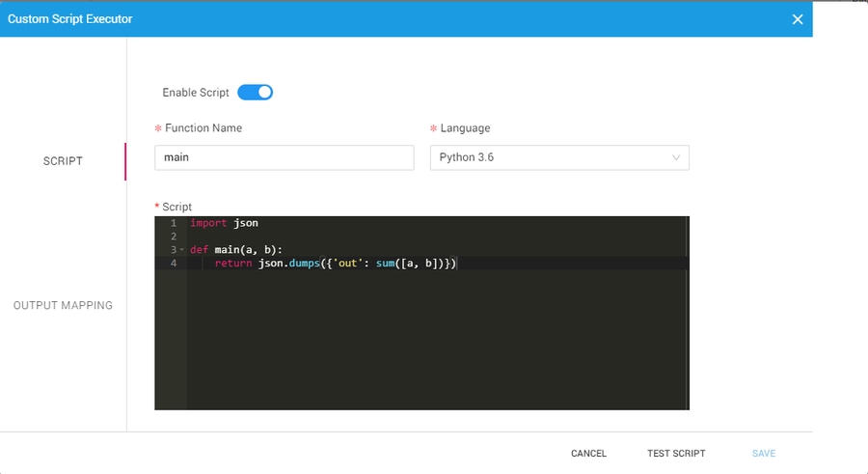The height and width of the screenshot is (474, 868).
Task: Click empty area of the script editor
Action: tap(434, 348)
